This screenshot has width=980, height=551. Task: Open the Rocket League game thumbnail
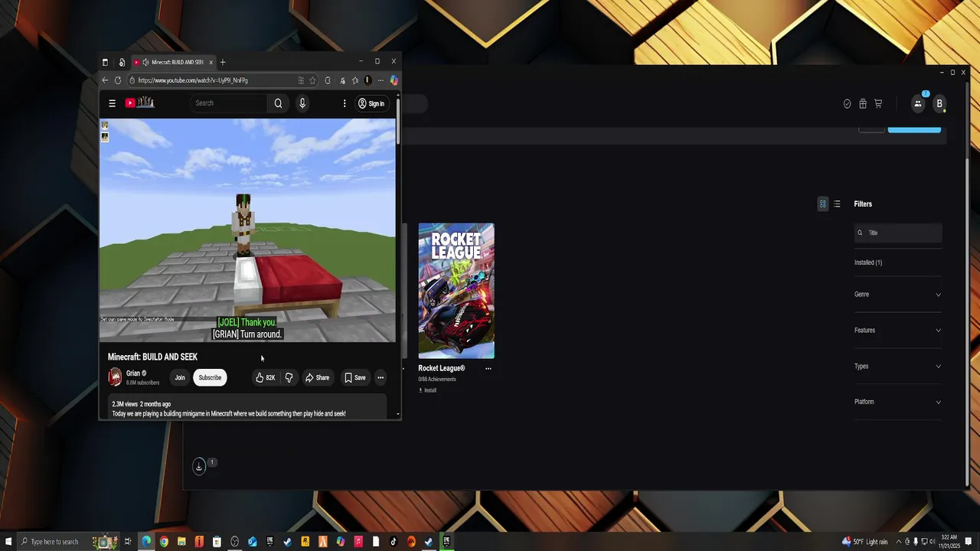point(456,291)
